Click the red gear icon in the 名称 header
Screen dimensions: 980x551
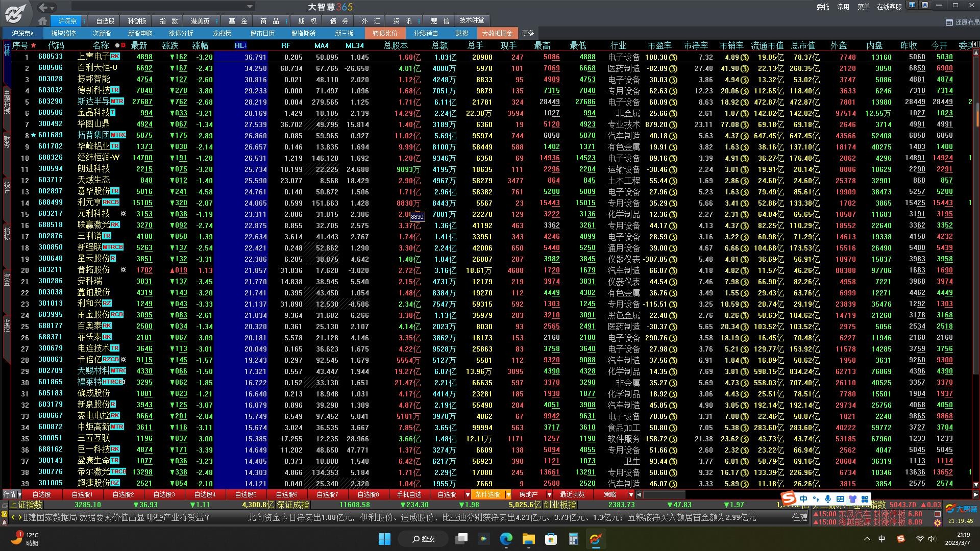pyautogui.click(x=124, y=45)
